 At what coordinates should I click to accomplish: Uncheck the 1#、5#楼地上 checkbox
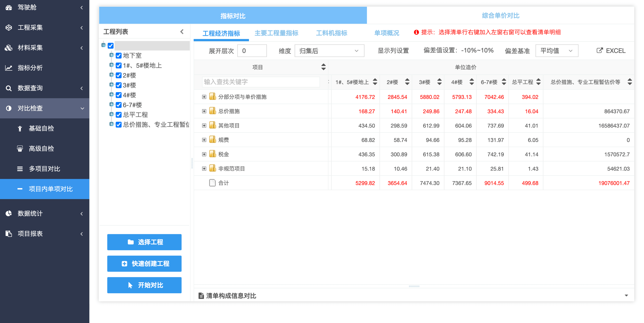click(119, 66)
